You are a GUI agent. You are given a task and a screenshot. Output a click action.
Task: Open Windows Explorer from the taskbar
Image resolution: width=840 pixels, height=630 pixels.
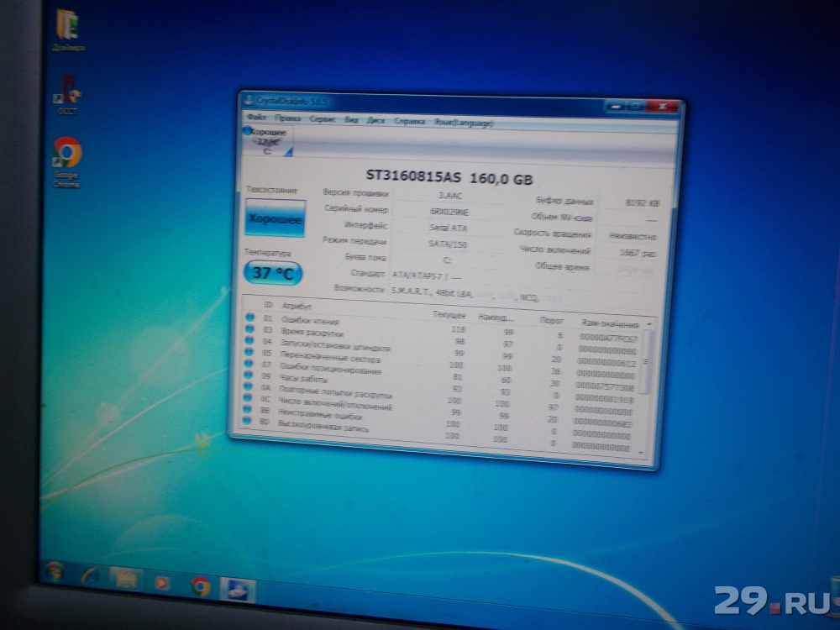126,579
